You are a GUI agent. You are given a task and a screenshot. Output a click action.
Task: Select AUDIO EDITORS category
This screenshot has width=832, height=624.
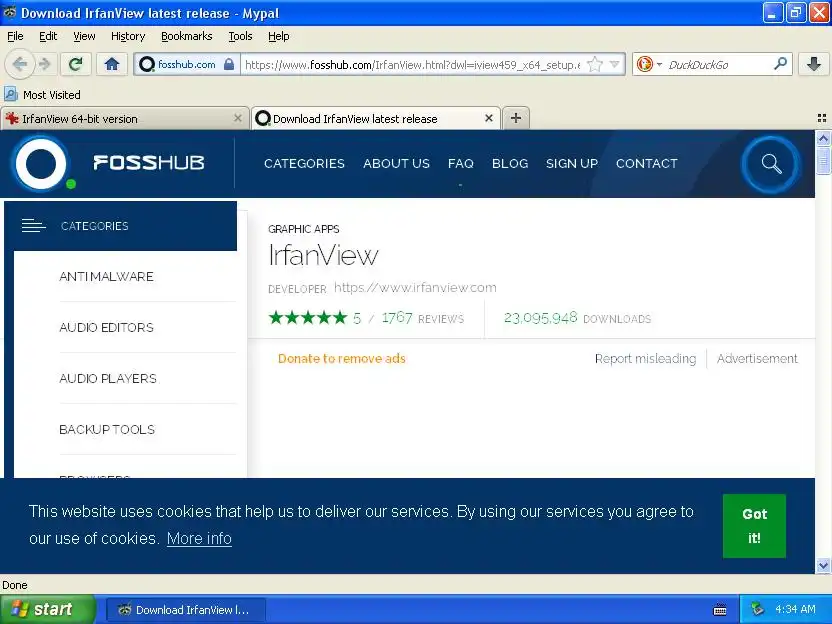click(x=107, y=327)
